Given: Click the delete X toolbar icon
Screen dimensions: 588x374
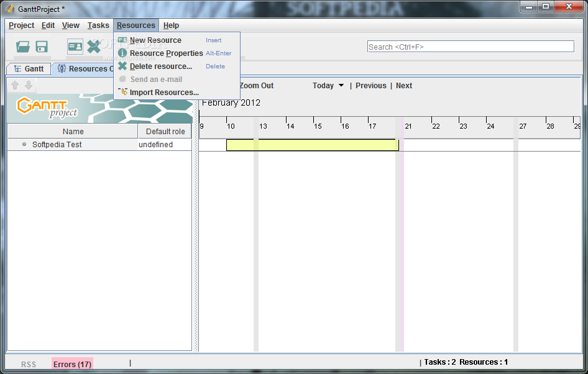Looking at the screenshot, I should click(x=94, y=47).
